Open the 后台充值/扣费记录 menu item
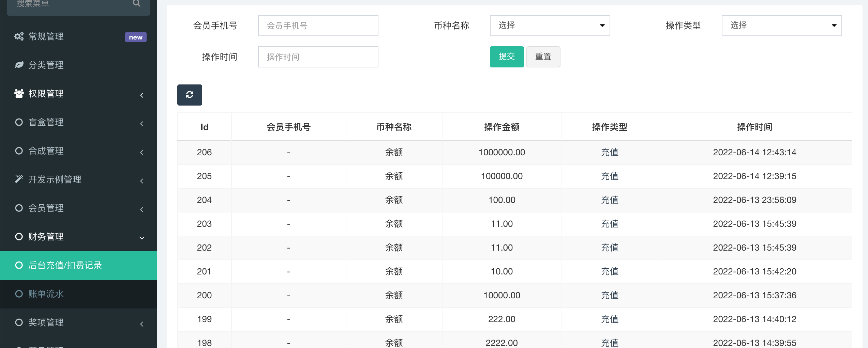 click(x=65, y=265)
